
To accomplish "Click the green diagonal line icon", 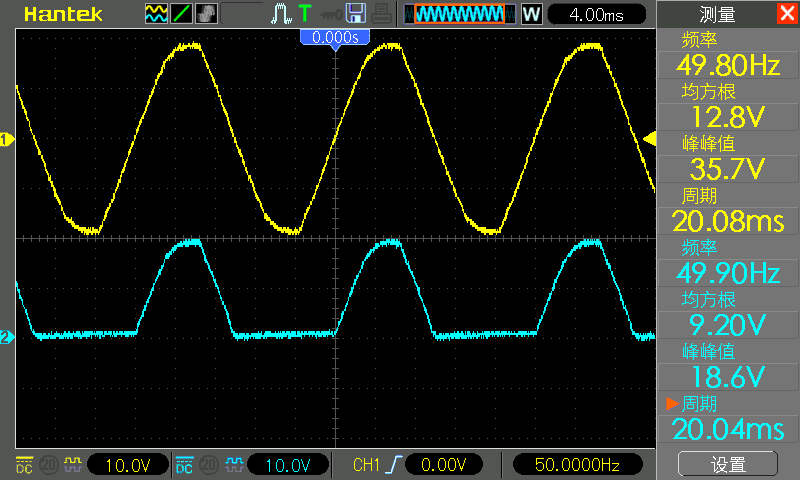I will coord(181,14).
